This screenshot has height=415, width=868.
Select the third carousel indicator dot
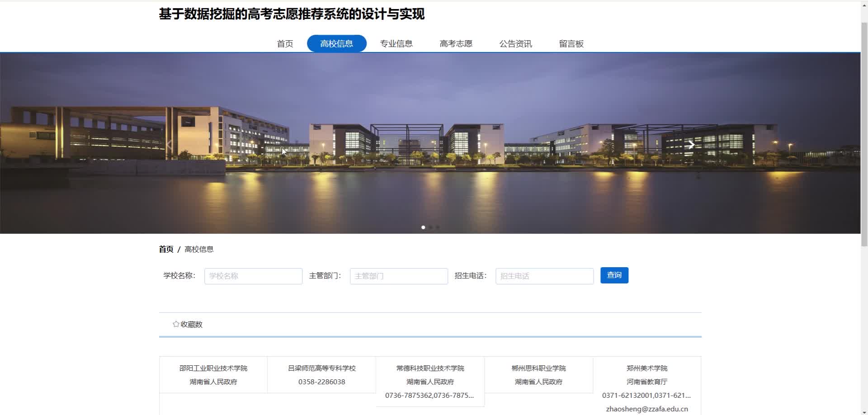(438, 227)
